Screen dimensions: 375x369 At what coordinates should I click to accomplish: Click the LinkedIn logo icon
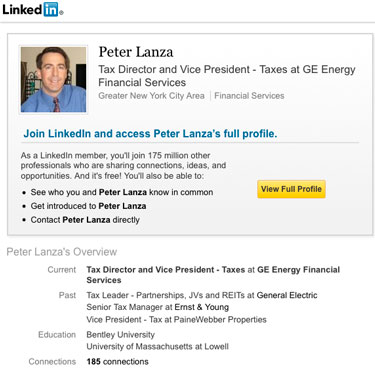click(x=33, y=9)
